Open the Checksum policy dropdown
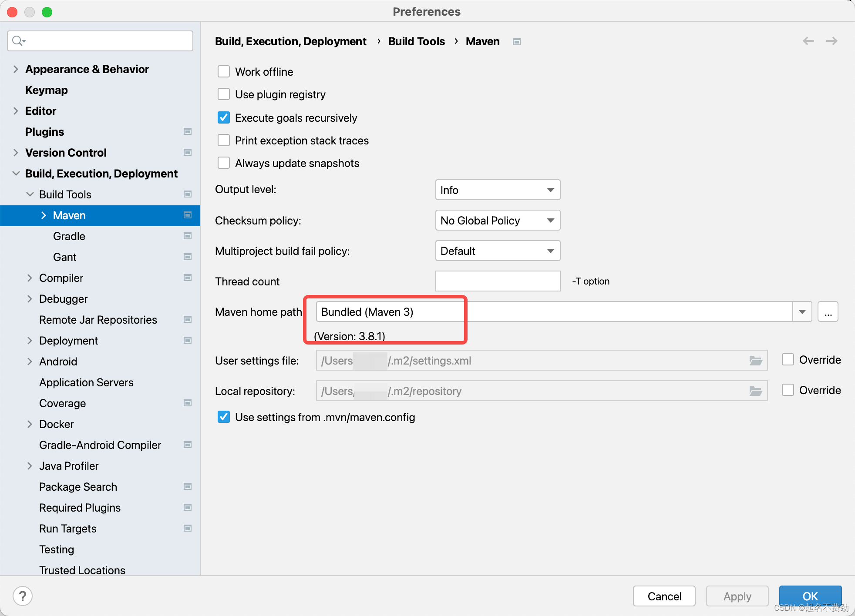Image resolution: width=855 pixels, height=616 pixels. [x=497, y=220]
